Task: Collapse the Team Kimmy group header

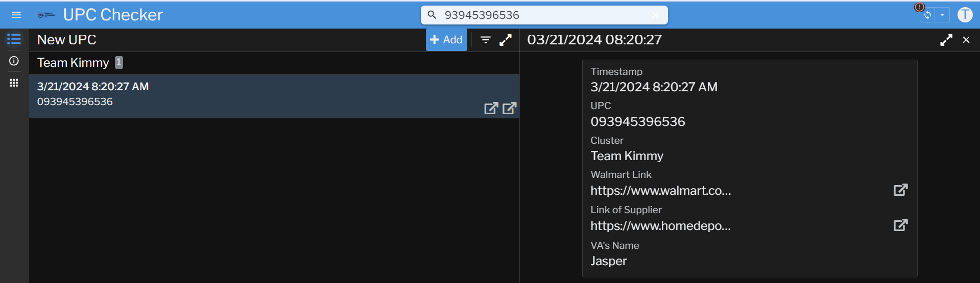Action: (x=73, y=63)
